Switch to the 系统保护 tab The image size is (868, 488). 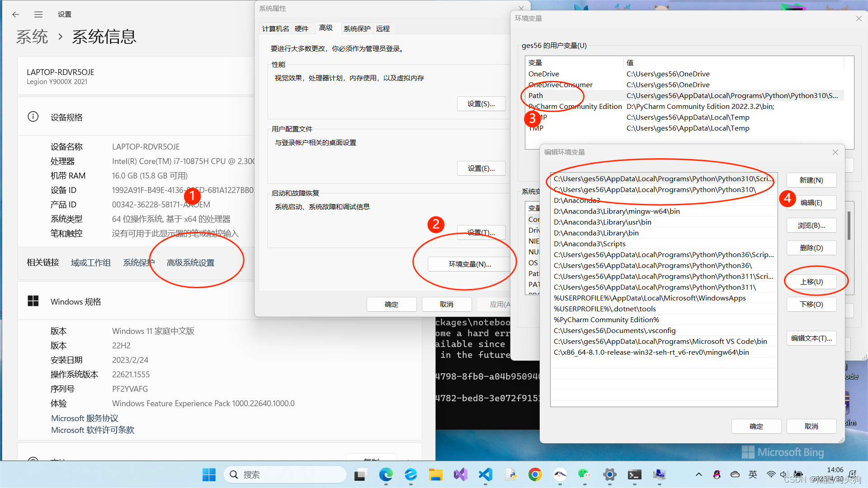point(357,28)
